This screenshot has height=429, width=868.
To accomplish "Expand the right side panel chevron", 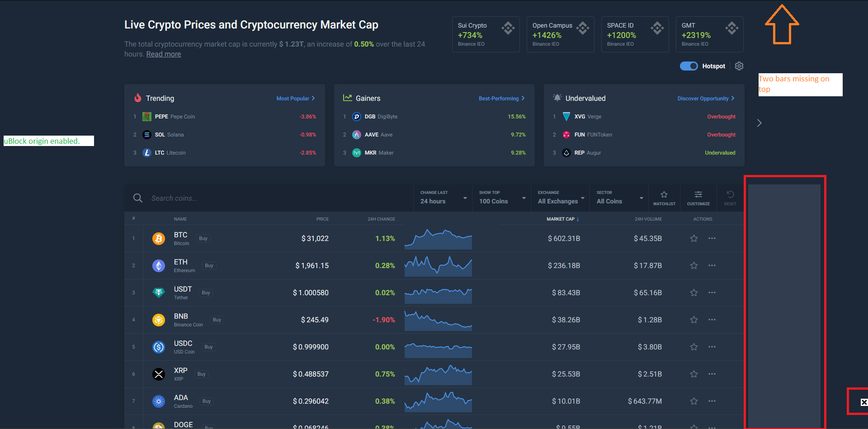I will (759, 123).
